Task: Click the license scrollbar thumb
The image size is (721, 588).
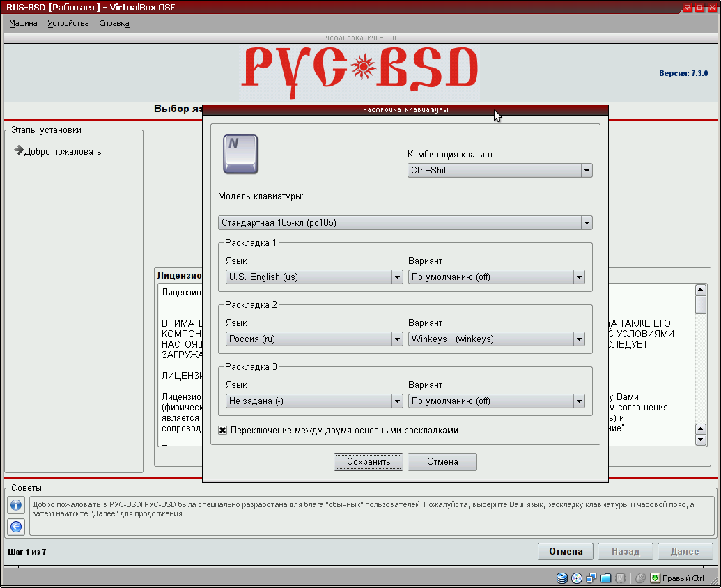Action: click(x=700, y=304)
